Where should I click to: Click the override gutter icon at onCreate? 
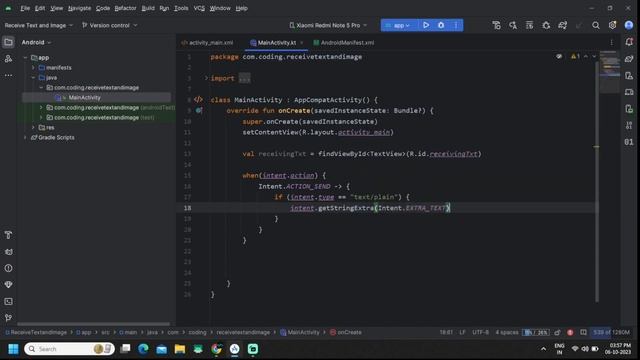pyautogui.click(x=199, y=111)
